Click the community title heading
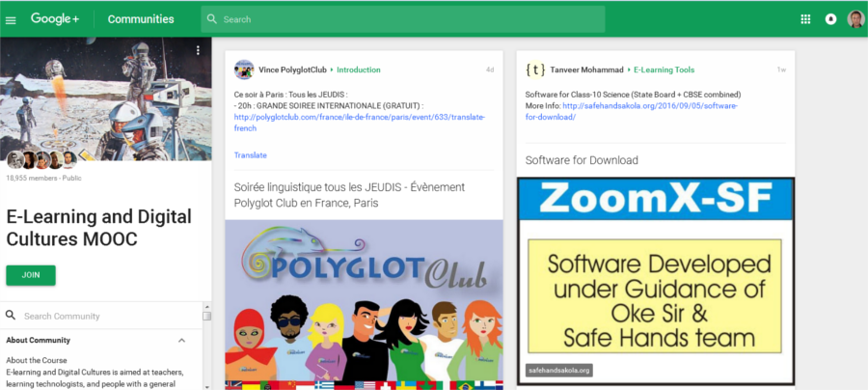 pos(99,227)
